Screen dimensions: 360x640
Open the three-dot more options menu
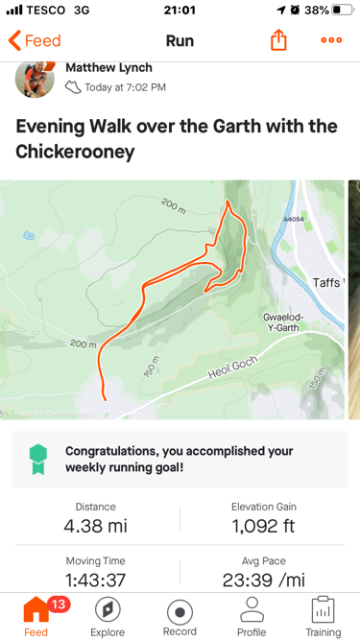[x=331, y=40]
